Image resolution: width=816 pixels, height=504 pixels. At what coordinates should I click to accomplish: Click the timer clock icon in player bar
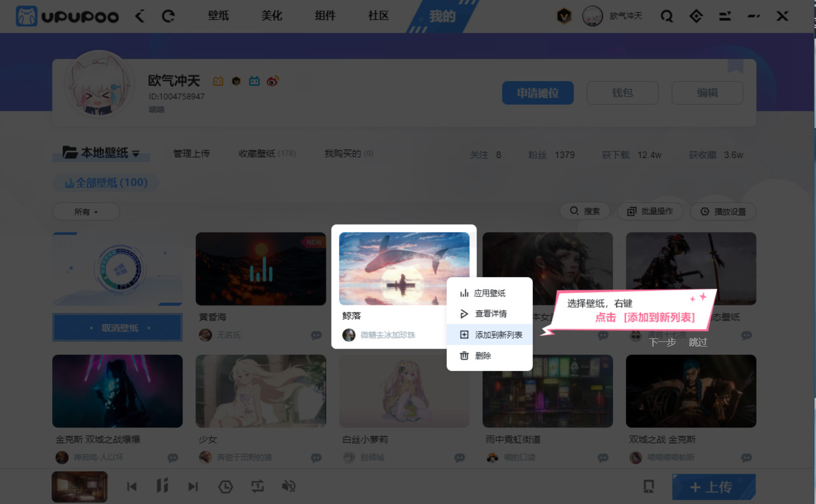[225, 486]
